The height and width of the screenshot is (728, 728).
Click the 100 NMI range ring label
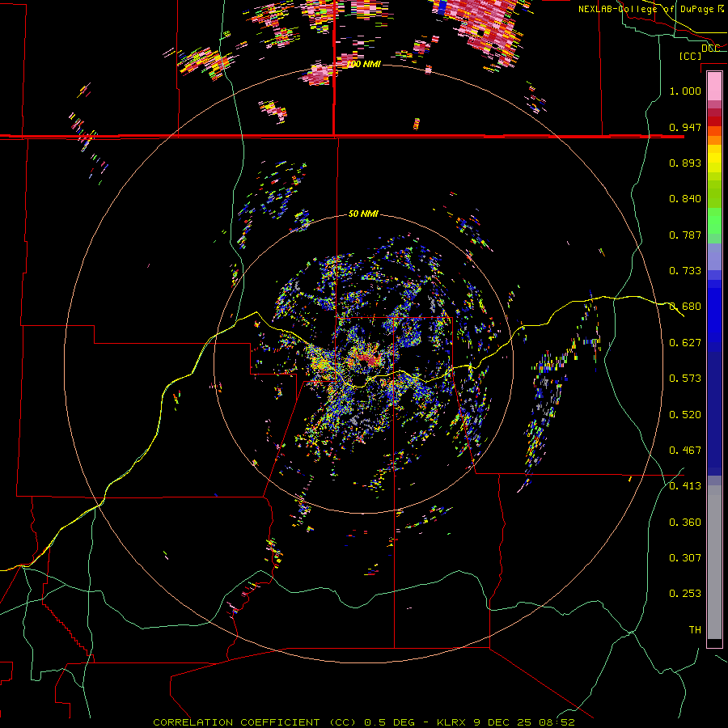[363, 64]
